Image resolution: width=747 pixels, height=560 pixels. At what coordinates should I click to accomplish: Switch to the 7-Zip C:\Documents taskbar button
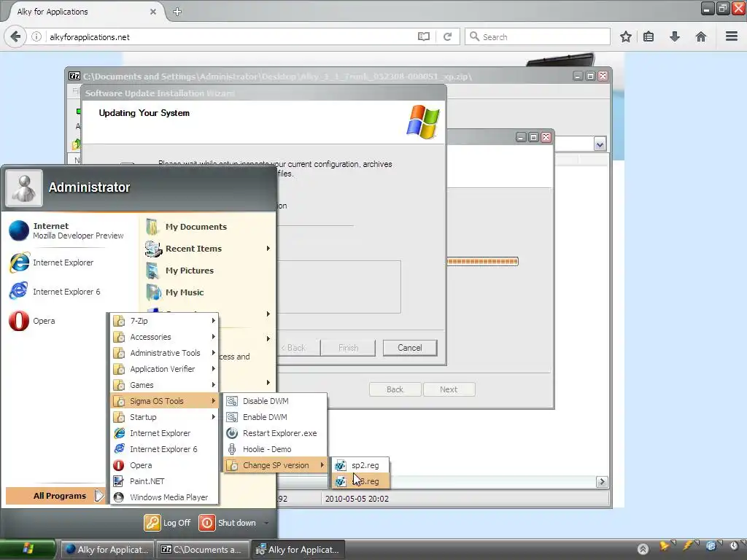[x=203, y=550]
